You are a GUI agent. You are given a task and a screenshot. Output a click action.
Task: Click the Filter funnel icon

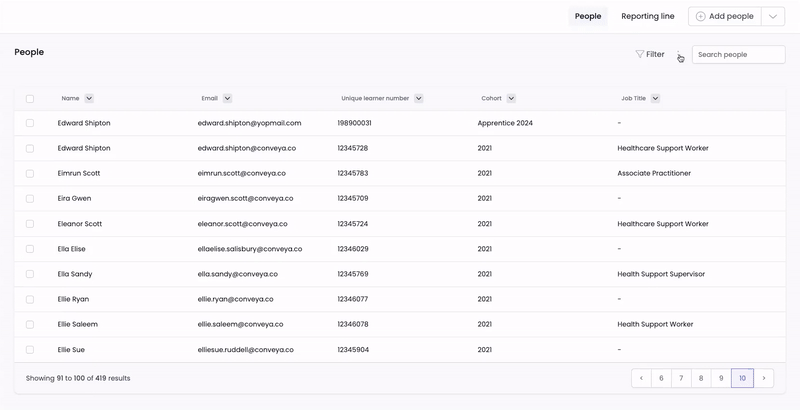(x=640, y=55)
